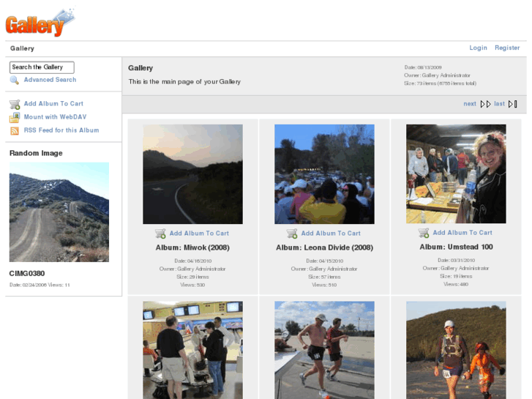Open the bowling alley album thumbnail
The height and width of the screenshot is (399, 532).
click(192, 350)
